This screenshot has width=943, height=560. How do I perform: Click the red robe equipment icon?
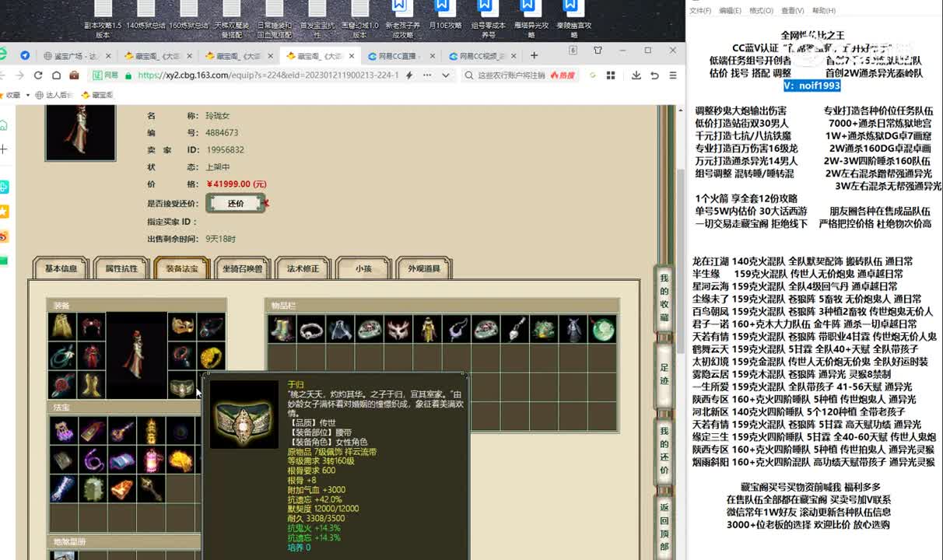pos(91,356)
